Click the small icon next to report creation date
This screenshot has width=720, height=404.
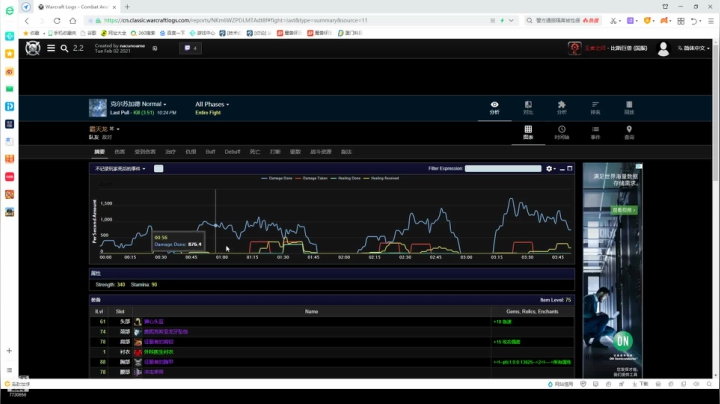pyautogui.click(x=155, y=48)
